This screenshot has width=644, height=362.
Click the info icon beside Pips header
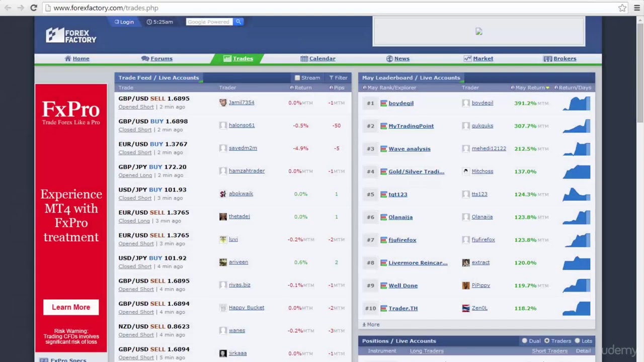[x=331, y=87]
